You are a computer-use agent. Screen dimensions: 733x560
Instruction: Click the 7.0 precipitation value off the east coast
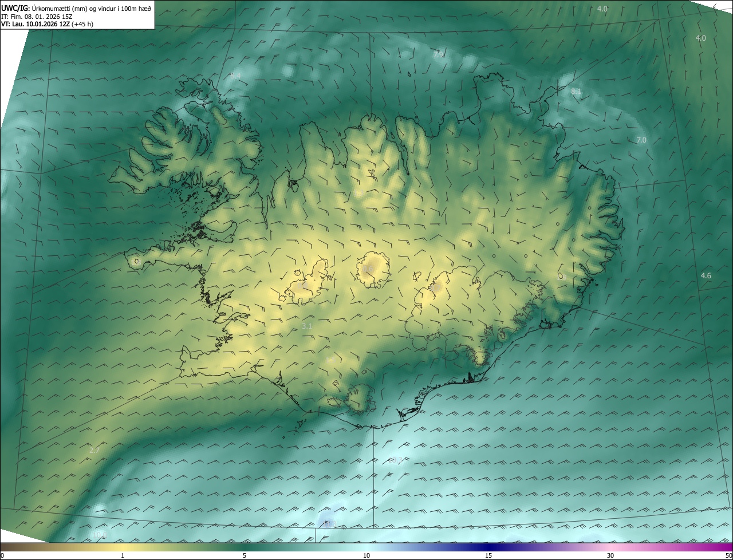[x=641, y=140]
